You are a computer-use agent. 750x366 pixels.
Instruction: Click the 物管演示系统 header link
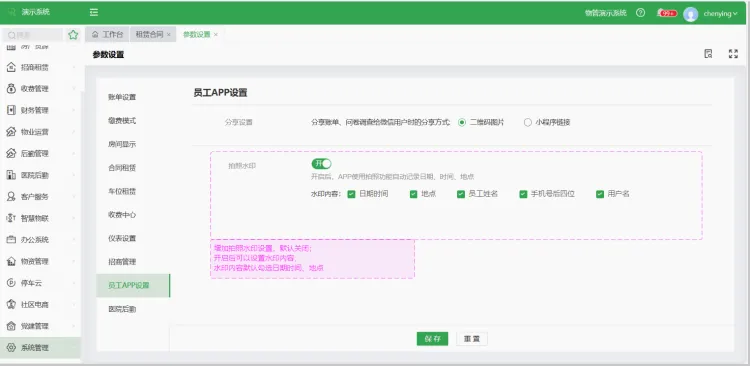tap(606, 13)
